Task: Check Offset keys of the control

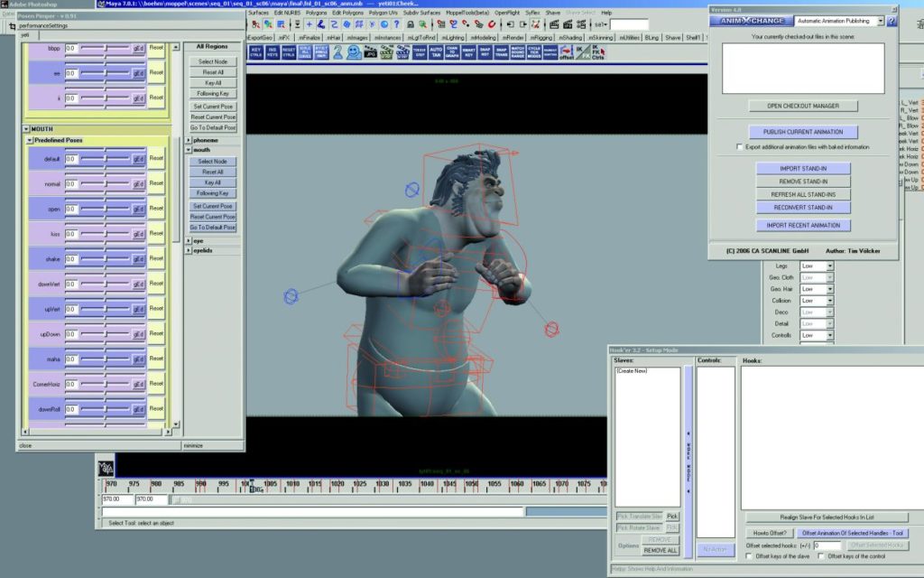Action: coord(821,556)
